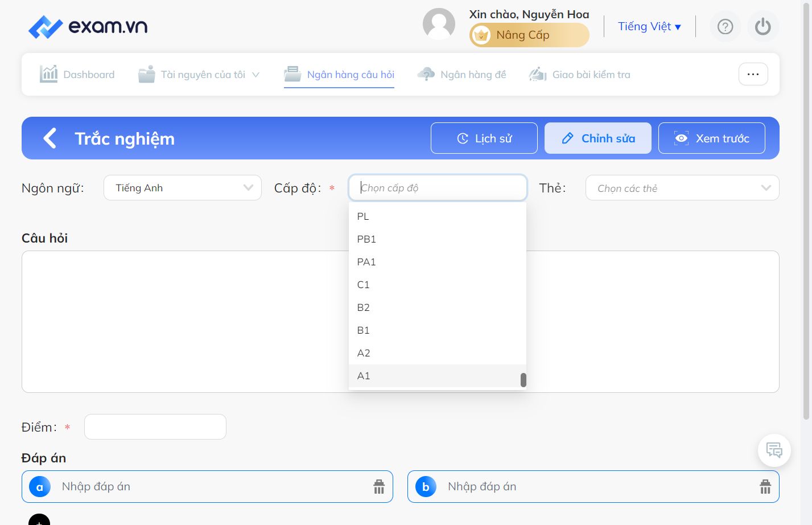Click the Lịch sử button
The height and width of the screenshot is (525, 812).
pyautogui.click(x=484, y=138)
